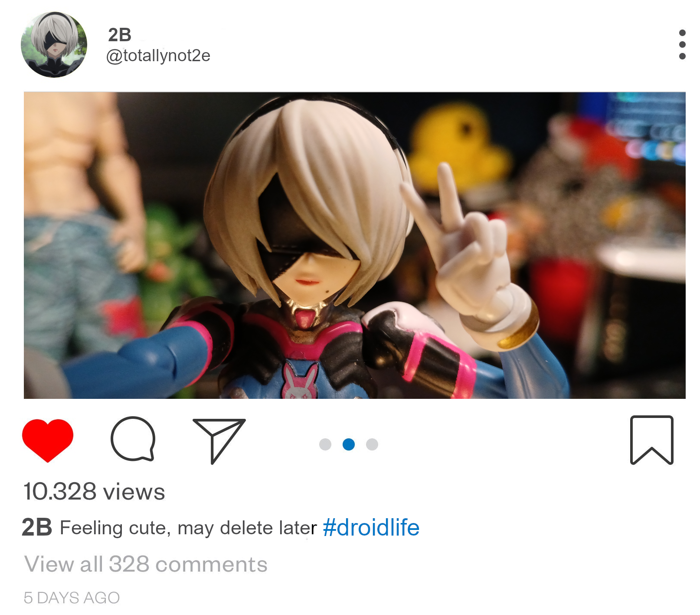The image size is (700, 615).
Task: Tap the 2B figure photo
Action: pyautogui.click(x=354, y=245)
